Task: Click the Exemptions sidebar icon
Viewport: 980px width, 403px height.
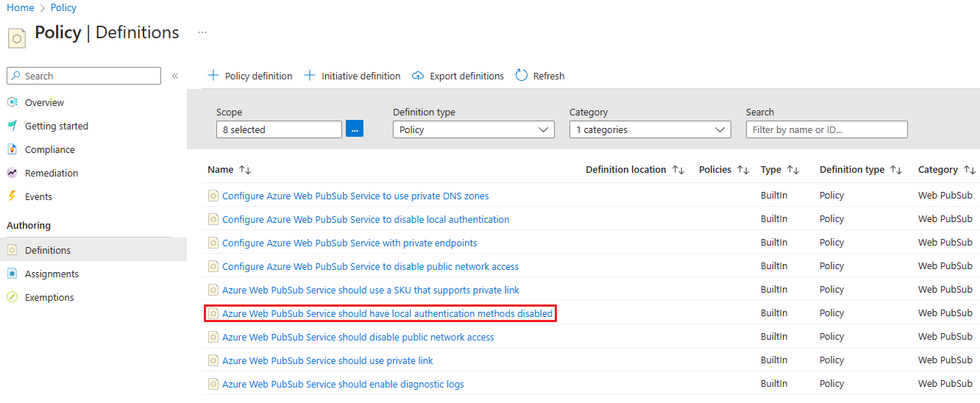Action: pyautogui.click(x=12, y=297)
